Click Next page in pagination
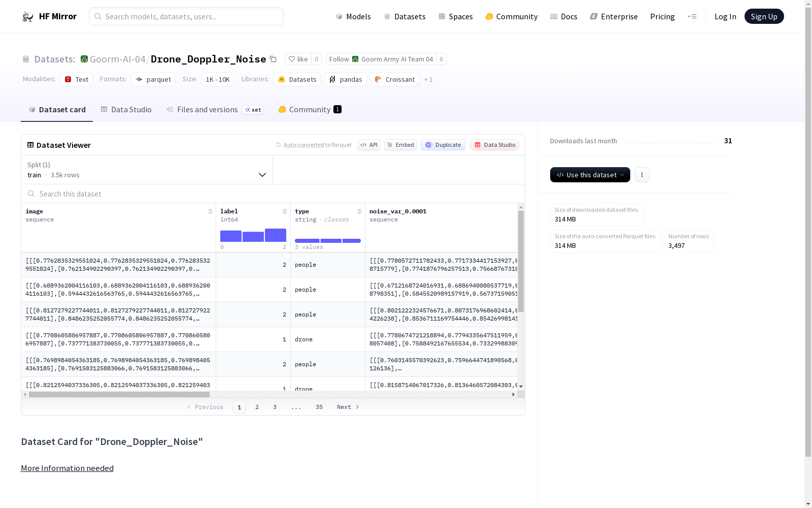This screenshot has height=508, width=812. 348,407
